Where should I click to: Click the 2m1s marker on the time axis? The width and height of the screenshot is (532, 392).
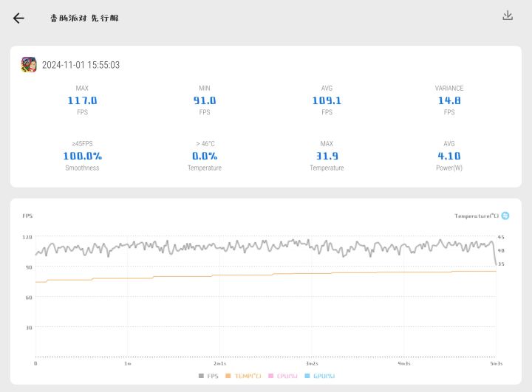[x=220, y=363]
